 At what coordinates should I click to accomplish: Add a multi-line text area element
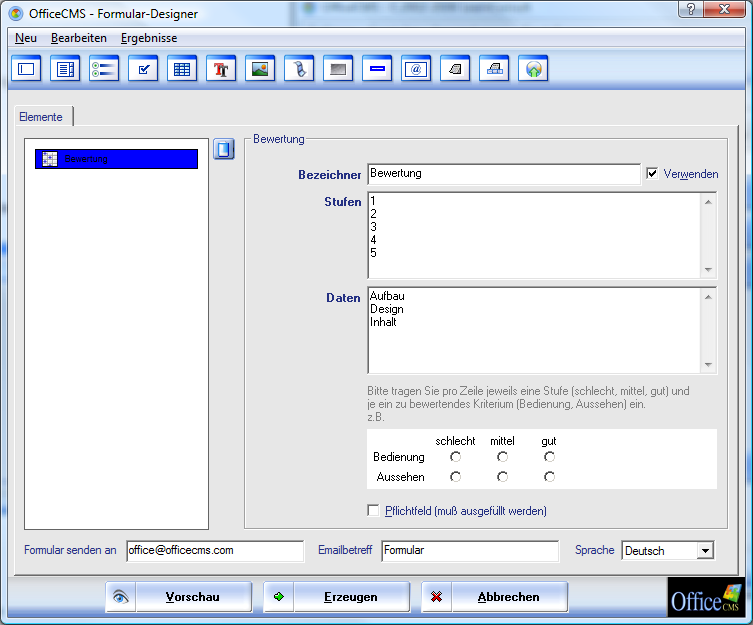65,69
